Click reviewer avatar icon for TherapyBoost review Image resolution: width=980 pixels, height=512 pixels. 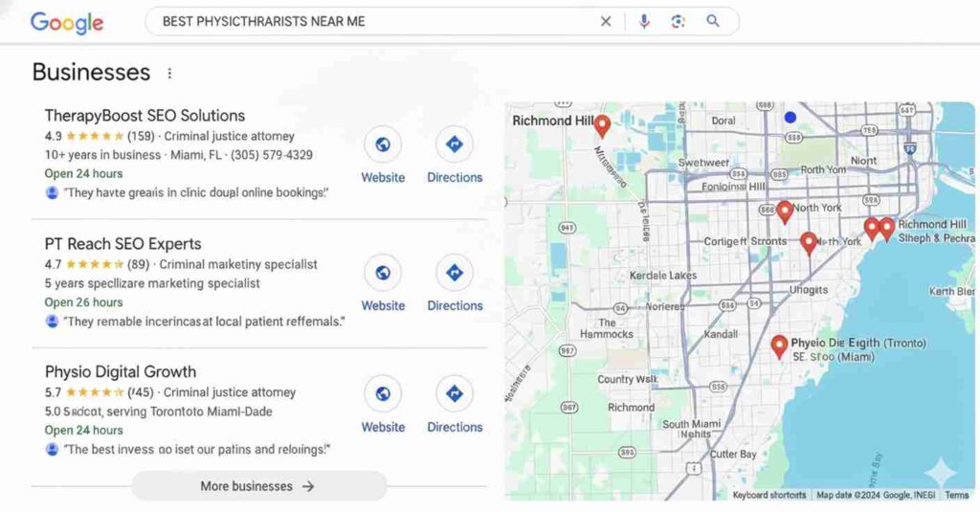click(52, 192)
